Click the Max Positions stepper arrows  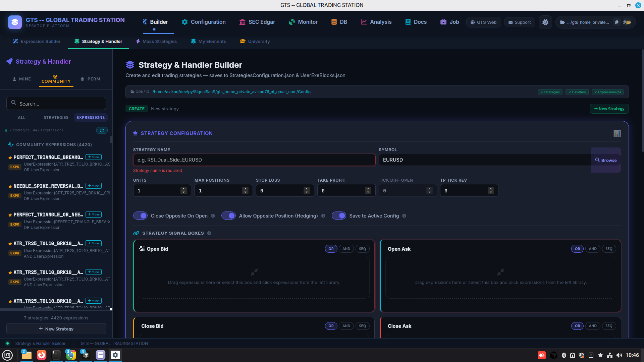245,190
